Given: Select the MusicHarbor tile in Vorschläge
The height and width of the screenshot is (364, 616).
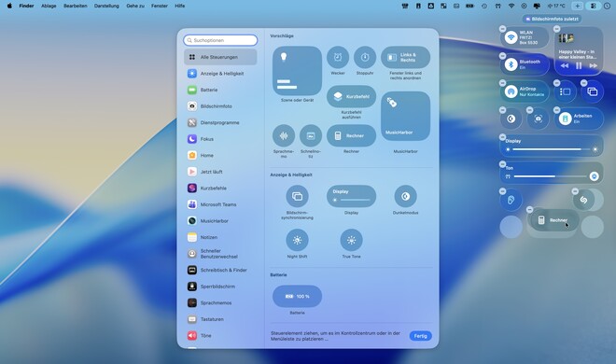Looking at the screenshot, I should pos(405,117).
